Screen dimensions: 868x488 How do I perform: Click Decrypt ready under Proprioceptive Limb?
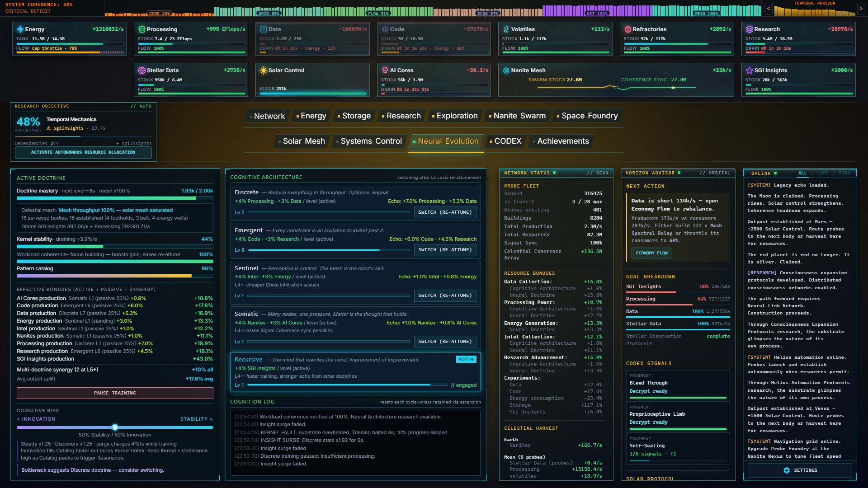click(x=648, y=422)
